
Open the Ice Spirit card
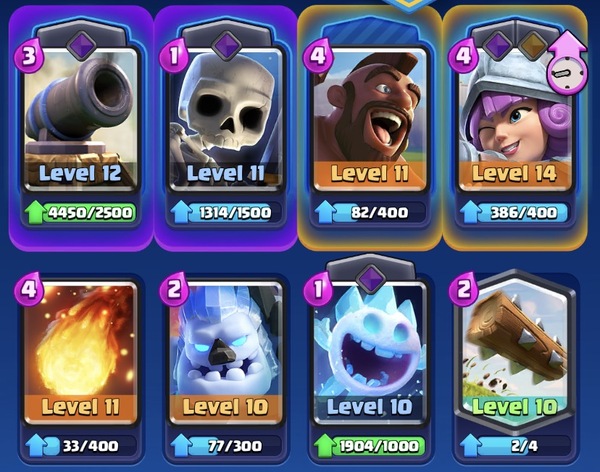click(x=370, y=354)
